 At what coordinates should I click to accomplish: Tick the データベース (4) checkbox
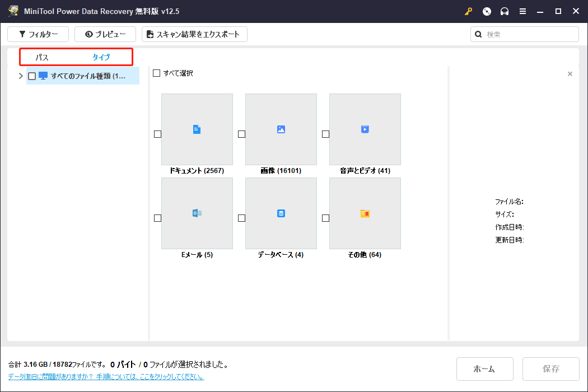(241, 218)
